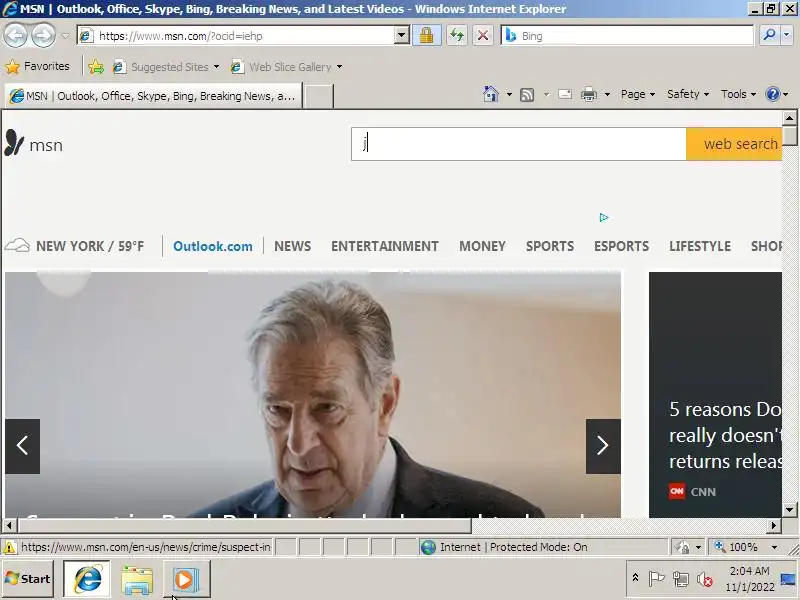Open the Tools menu

pyautogui.click(x=738, y=94)
